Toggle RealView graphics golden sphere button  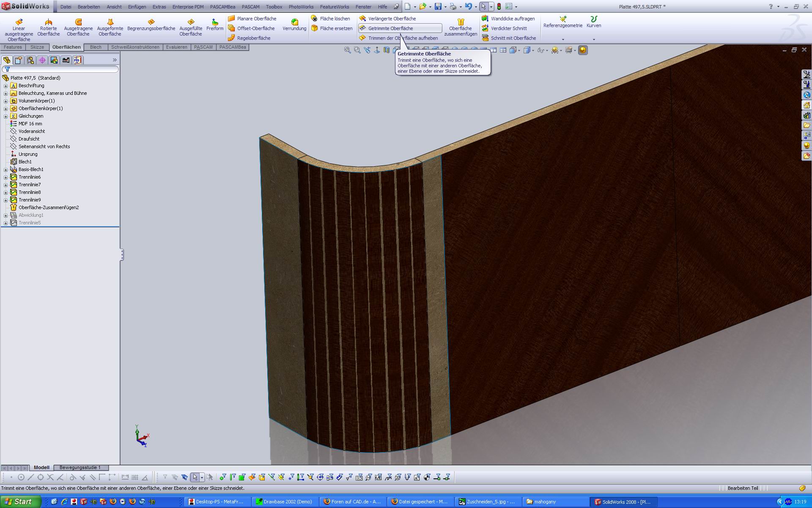tap(583, 50)
